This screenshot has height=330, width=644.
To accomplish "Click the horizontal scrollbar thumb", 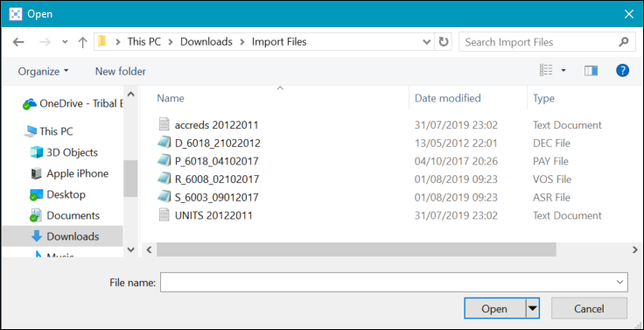I will [x=356, y=249].
